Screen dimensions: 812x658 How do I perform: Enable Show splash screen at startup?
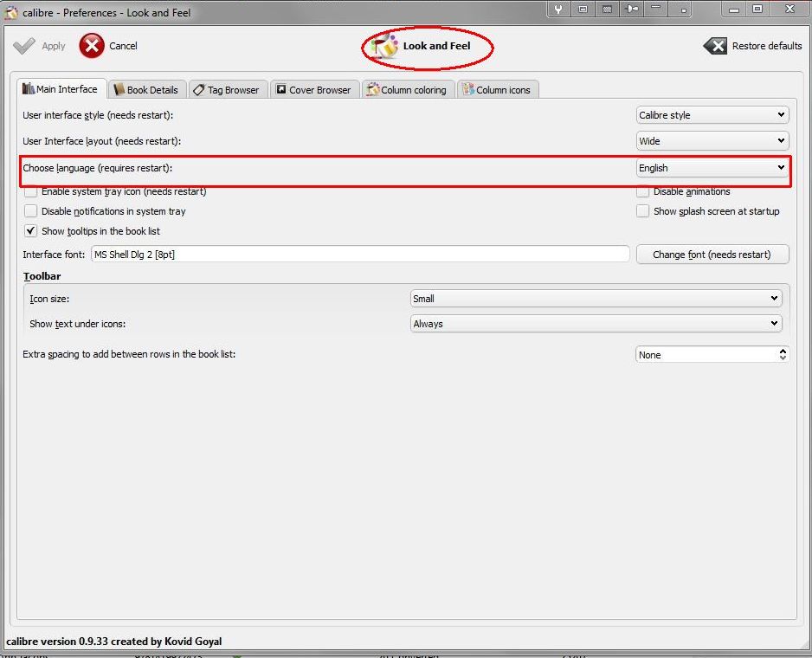642,211
